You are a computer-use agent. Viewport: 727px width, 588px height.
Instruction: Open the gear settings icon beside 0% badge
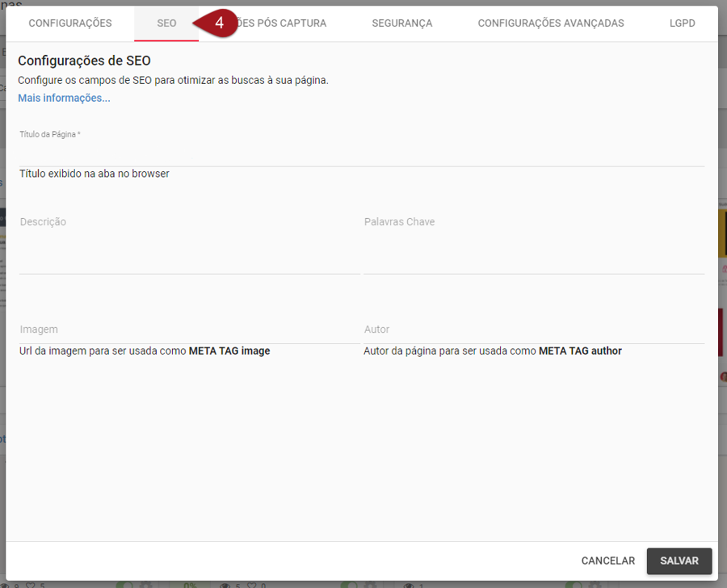click(x=145, y=584)
